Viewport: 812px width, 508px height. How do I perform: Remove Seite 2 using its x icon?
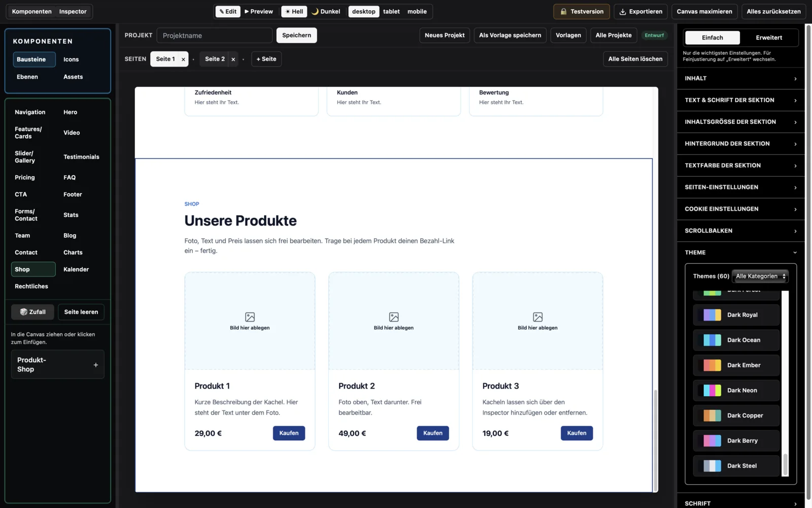tap(233, 59)
